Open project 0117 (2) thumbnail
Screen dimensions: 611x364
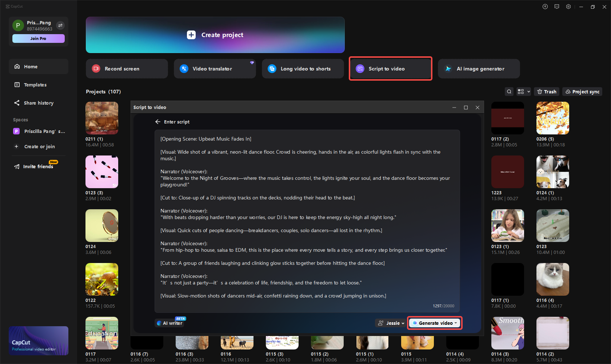[x=508, y=118]
